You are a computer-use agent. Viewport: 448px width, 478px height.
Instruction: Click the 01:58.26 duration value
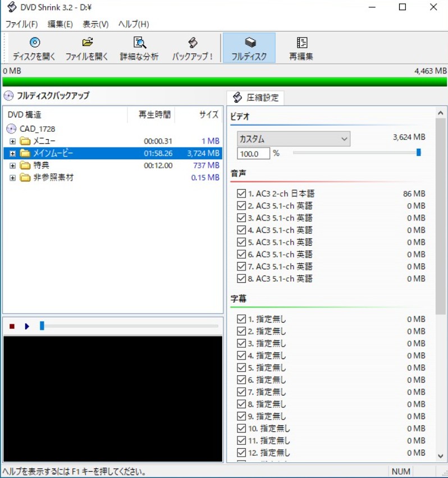pos(158,153)
